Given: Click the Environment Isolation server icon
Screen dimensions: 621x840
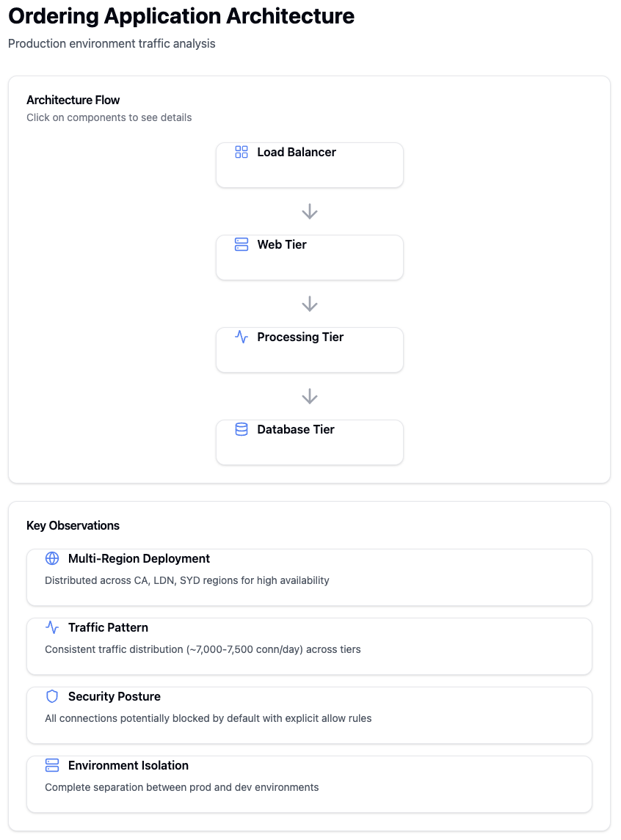Looking at the screenshot, I should (x=52, y=765).
